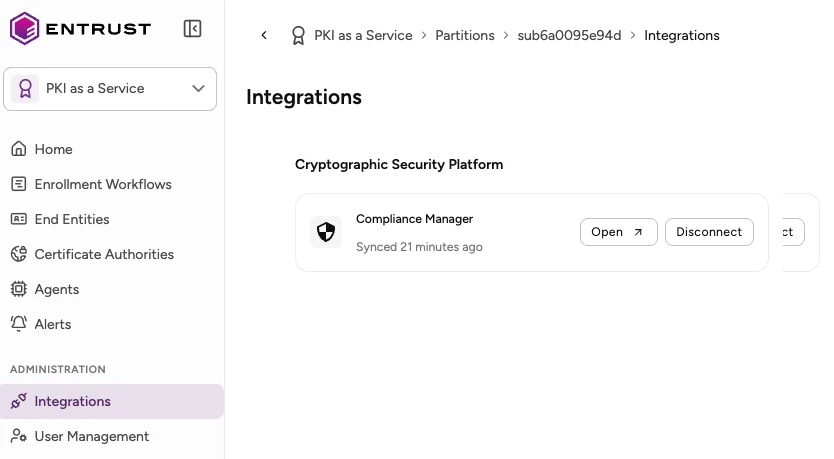Image resolution: width=834 pixels, height=459 pixels.
Task: Click the User Management icon
Action: 19,436
